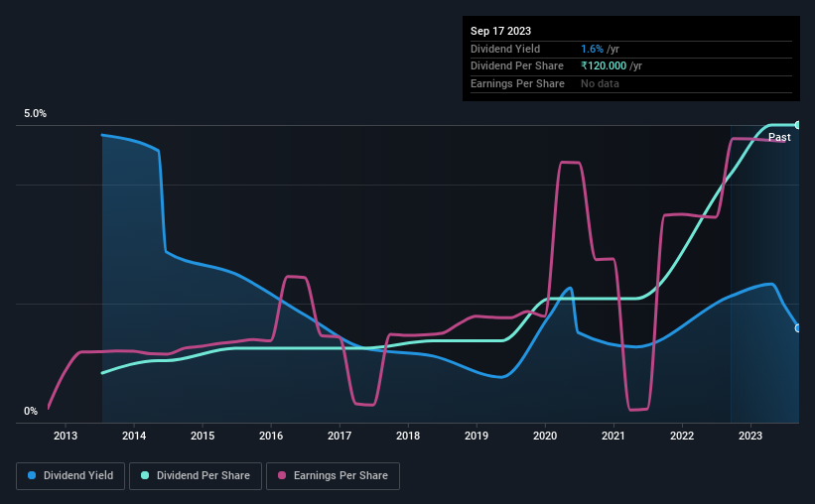Click the teal Dividend Per Share legend dot
Image resolution: width=815 pixels, height=504 pixels.
point(145,475)
